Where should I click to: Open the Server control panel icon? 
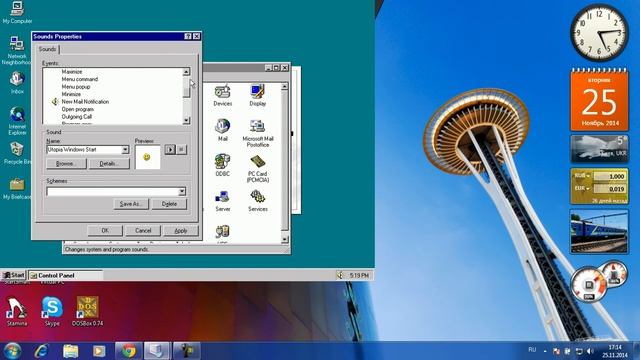222,200
